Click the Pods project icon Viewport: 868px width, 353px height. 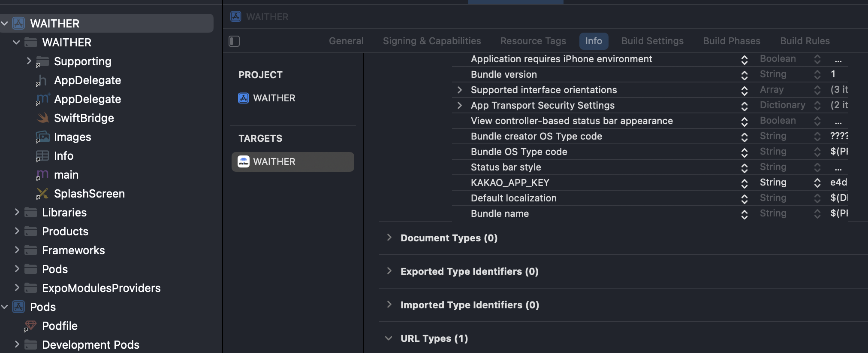tap(18, 307)
